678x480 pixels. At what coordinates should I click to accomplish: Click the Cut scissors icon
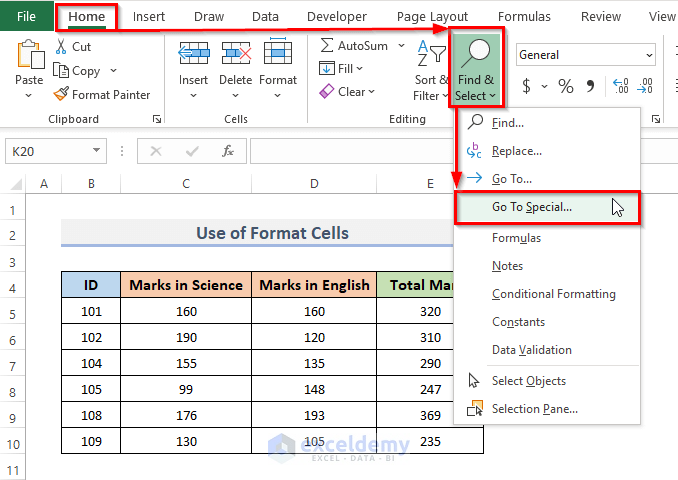[x=61, y=47]
